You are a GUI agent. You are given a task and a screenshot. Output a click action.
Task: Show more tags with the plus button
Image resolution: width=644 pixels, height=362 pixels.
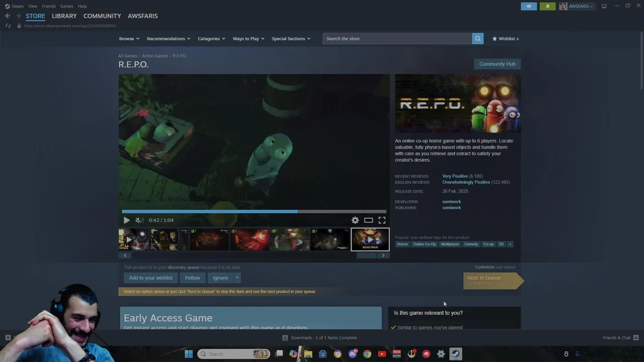pyautogui.click(x=510, y=244)
